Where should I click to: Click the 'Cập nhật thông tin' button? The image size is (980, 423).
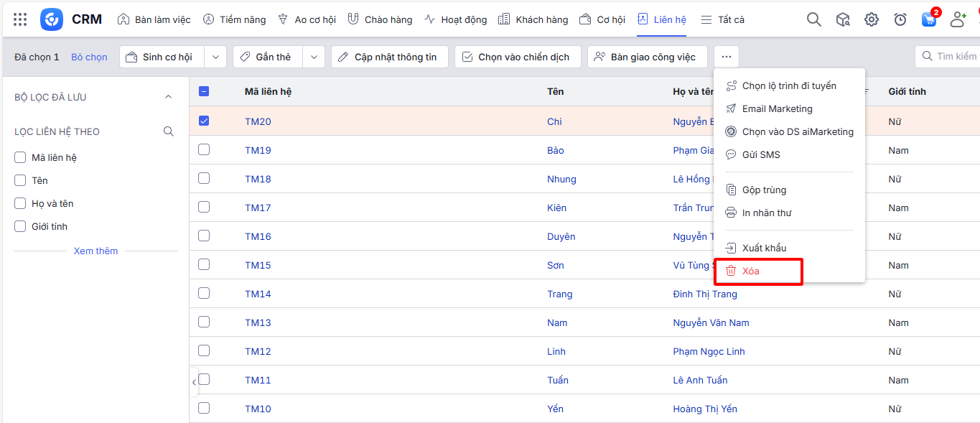click(389, 57)
